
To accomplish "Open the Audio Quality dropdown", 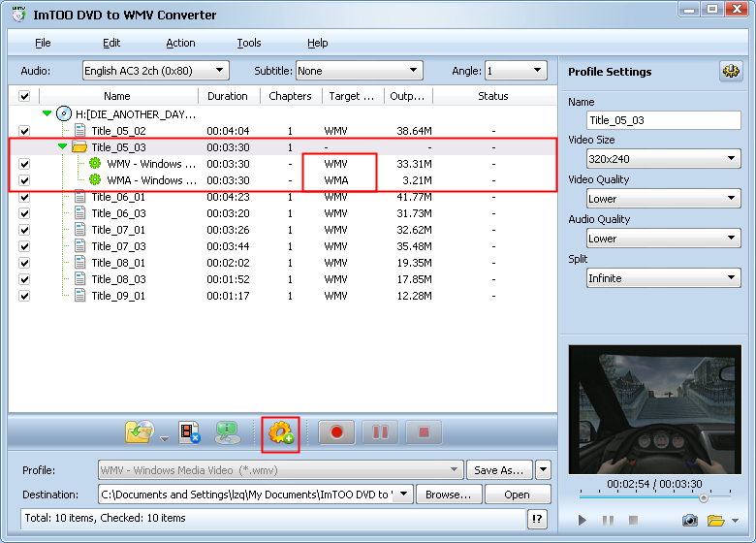I will point(663,239).
